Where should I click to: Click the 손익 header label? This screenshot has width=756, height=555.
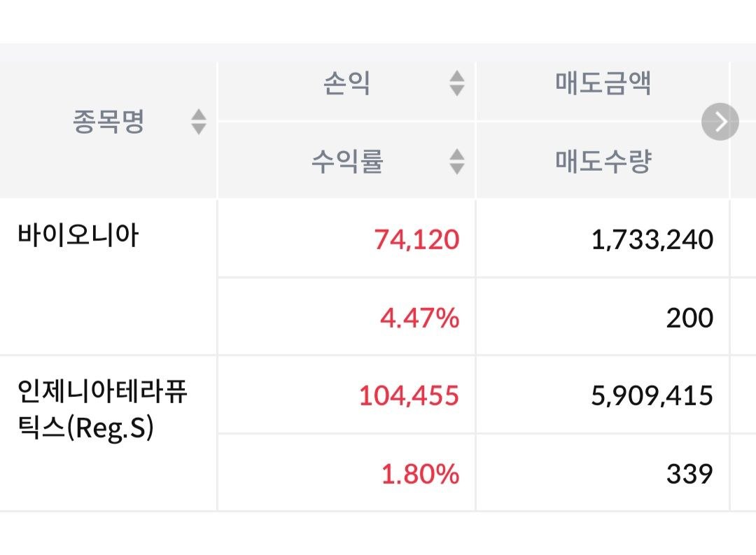346,83
